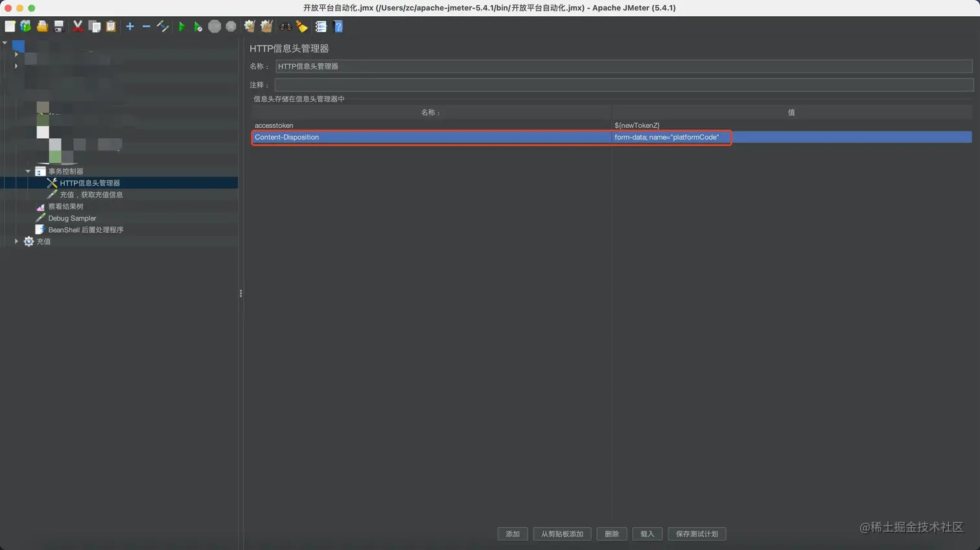Click the Toggle enable/disable toolbar icon
Image resolution: width=980 pixels, height=550 pixels.
163,27
